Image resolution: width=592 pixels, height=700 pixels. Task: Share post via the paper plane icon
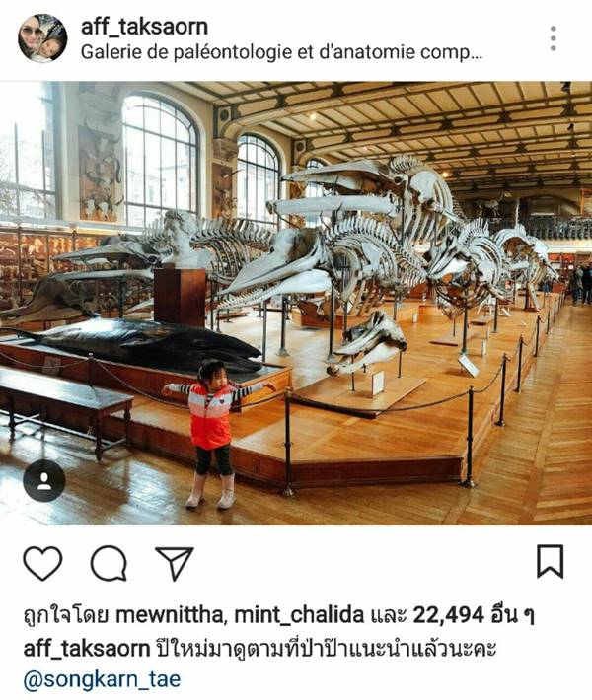click(x=175, y=563)
